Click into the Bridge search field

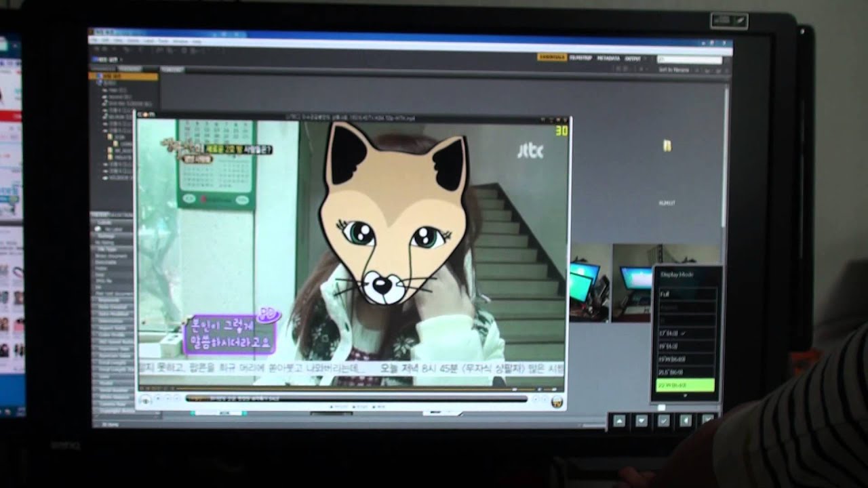click(688, 60)
